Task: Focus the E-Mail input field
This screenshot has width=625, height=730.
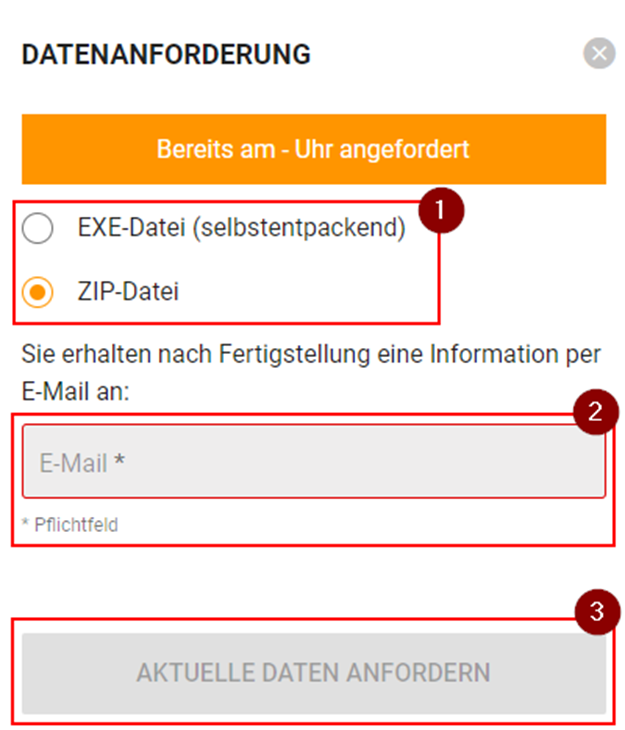Action: (314, 463)
